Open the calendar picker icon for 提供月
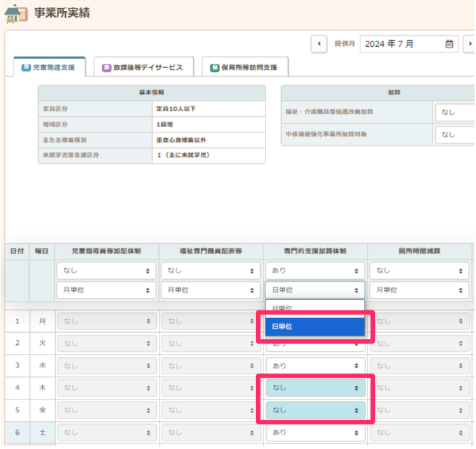Image resolution: width=476 pixels, height=449 pixels. click(x=449, y=44)
